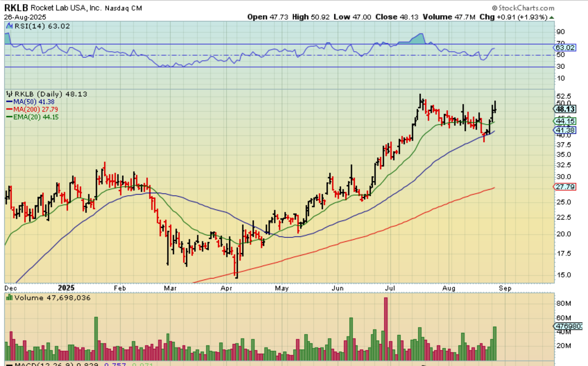Click the 63.02 RSI value tag
The image size is (588, 366).
[x=565, y=47]
